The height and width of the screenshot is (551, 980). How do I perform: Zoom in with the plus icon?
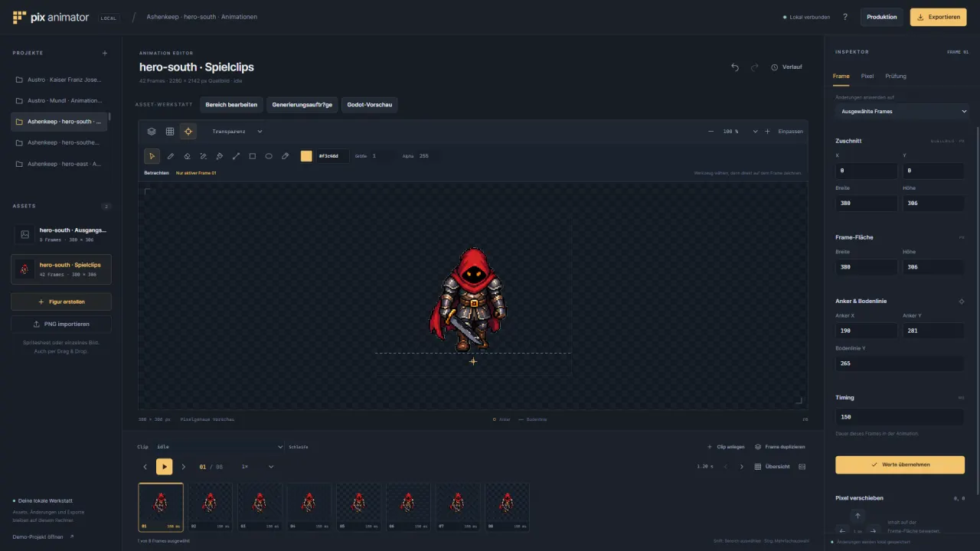(768, 132)
